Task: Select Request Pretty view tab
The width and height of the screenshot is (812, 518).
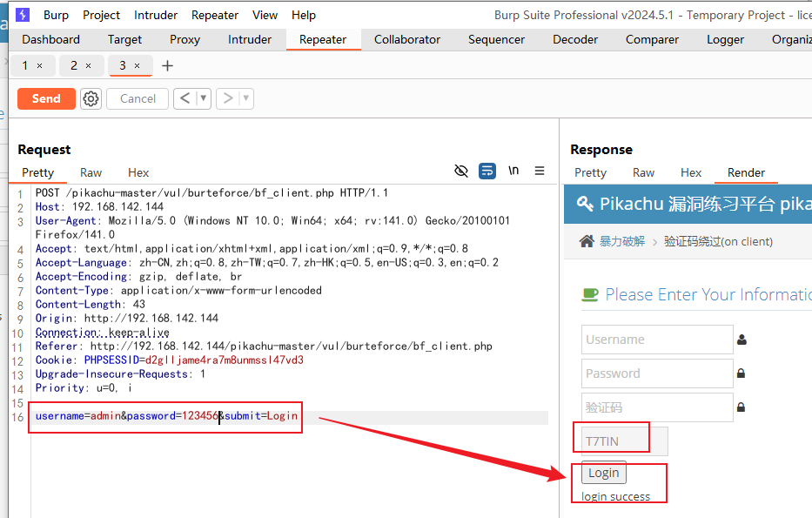Action: 37,172
